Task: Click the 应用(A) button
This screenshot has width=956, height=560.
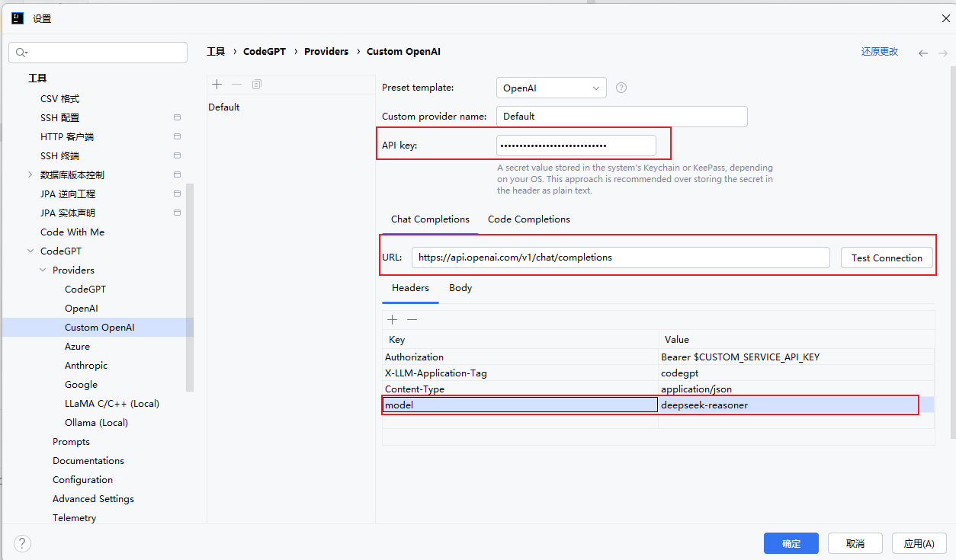Action: 919,543
